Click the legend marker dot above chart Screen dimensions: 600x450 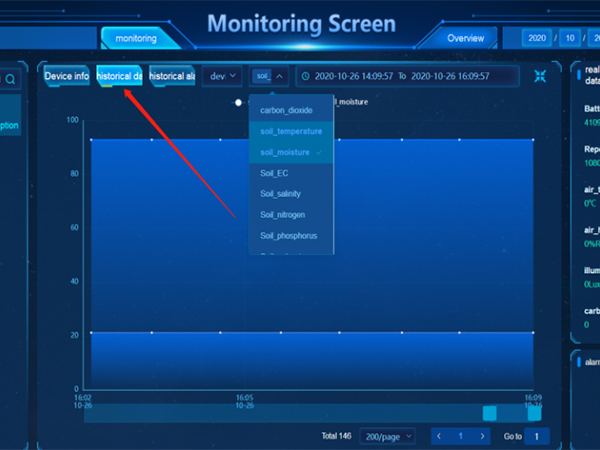[238, 102]
